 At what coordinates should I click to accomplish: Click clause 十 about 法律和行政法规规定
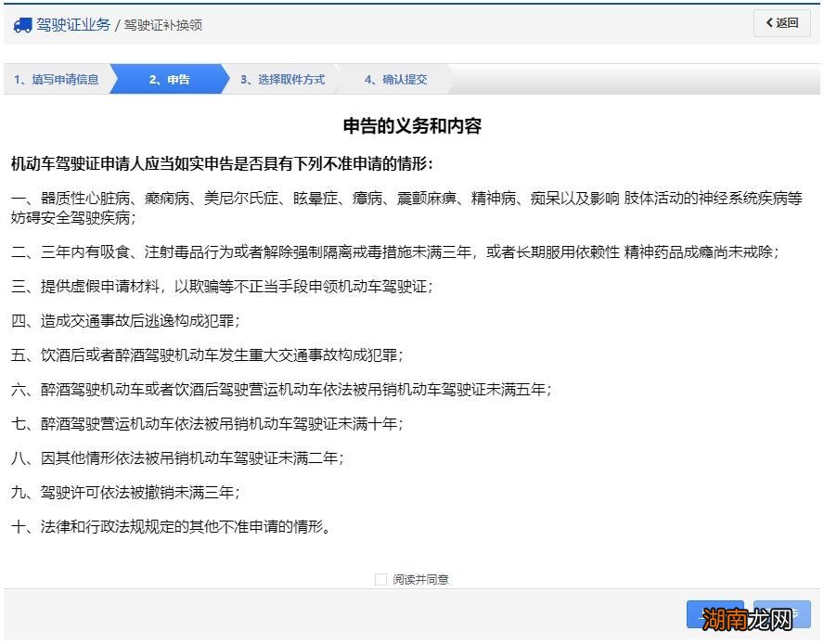[178, 526]
